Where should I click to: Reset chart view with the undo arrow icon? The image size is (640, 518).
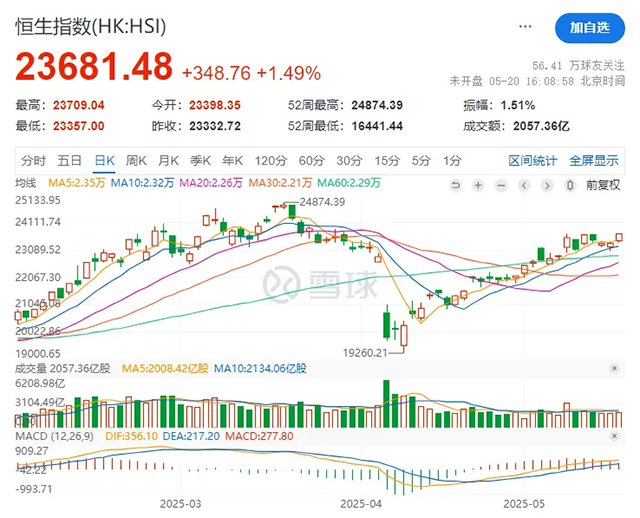click(x=456, y=186)
